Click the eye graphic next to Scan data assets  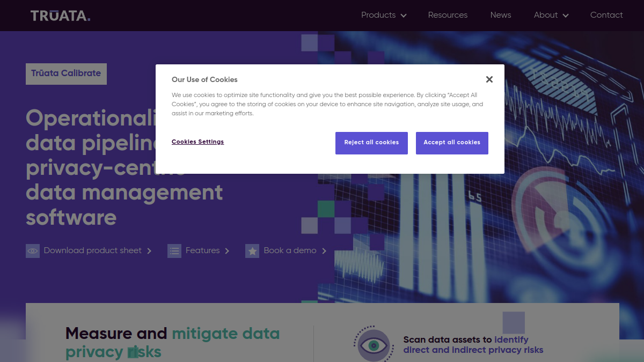pos(374,344)
